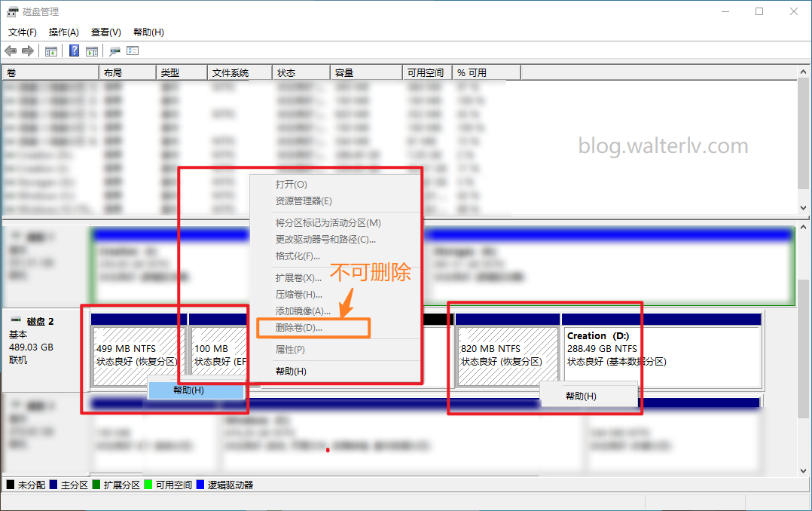Click the Disk Management title bar icon
The width and height of the screenshot is (812, 511).
click(x=12, y=11)
